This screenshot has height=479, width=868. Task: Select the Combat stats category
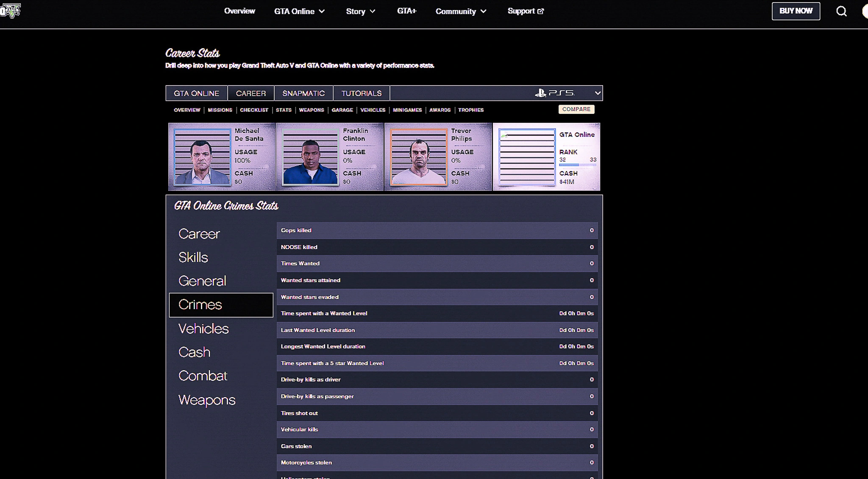coord(203,376)
